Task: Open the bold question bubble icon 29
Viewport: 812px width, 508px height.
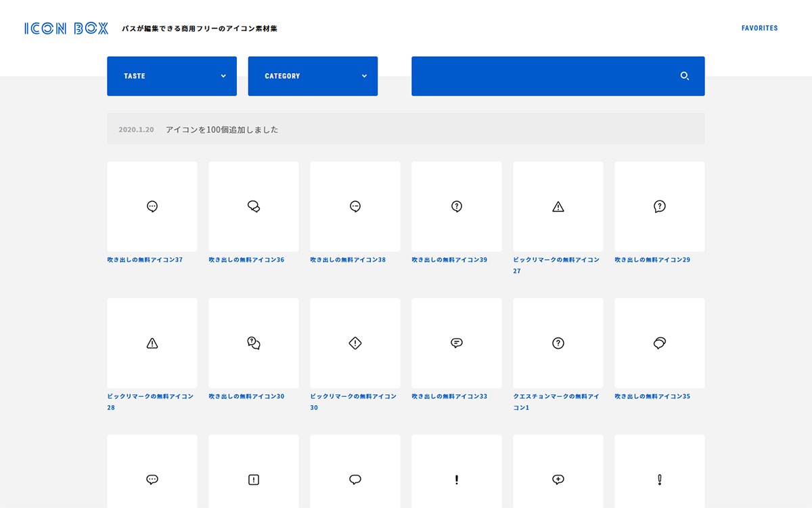Action: coord(659,206)
